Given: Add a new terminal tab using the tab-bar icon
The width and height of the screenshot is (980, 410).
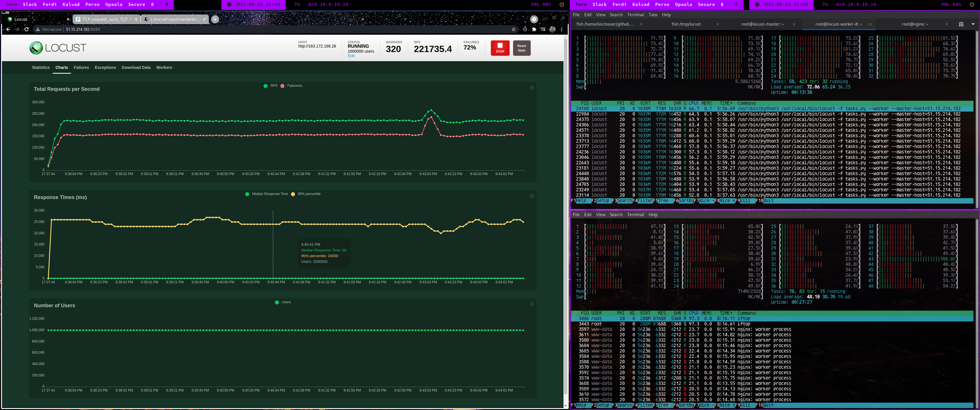Looking at the screenshot, I should (x=961, y=24).
